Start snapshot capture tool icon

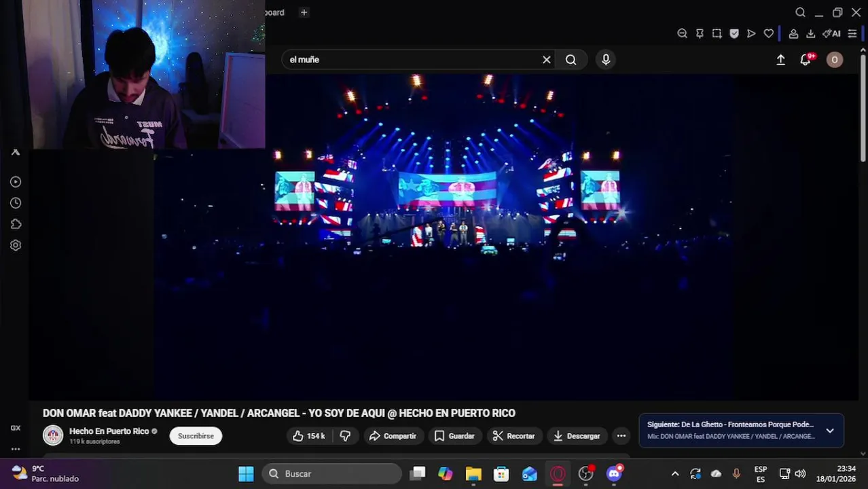tap(717, 33)
